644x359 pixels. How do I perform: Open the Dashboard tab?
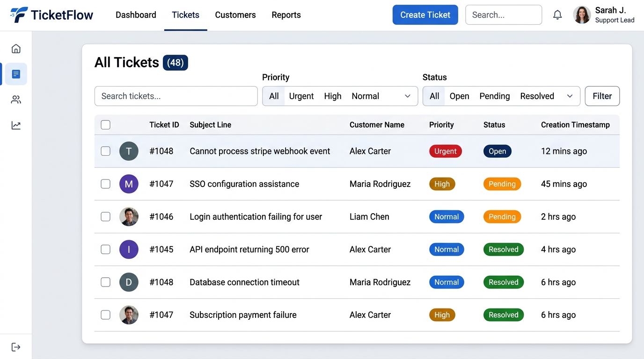click(136, 15)
